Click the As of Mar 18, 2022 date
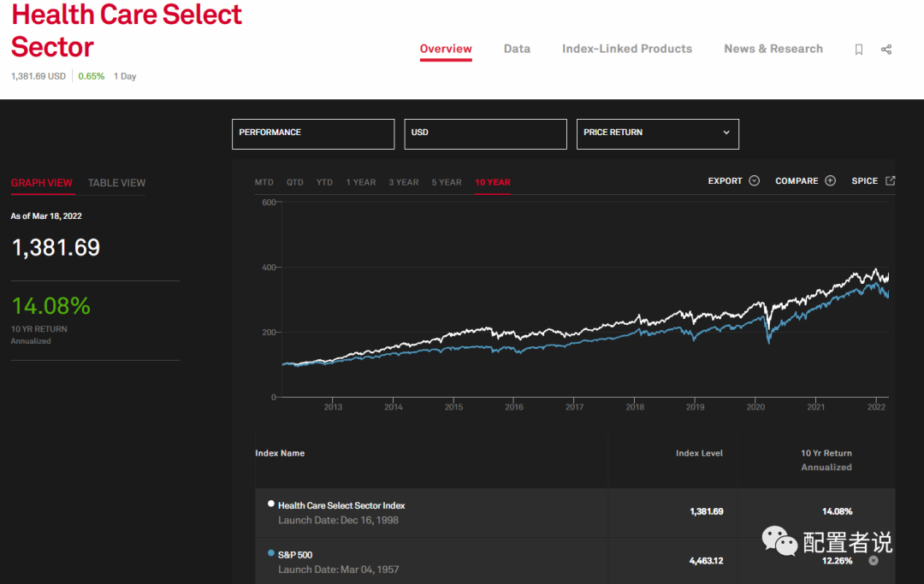The height and width of the screenshot is (584, 924). tap(46, 216)
